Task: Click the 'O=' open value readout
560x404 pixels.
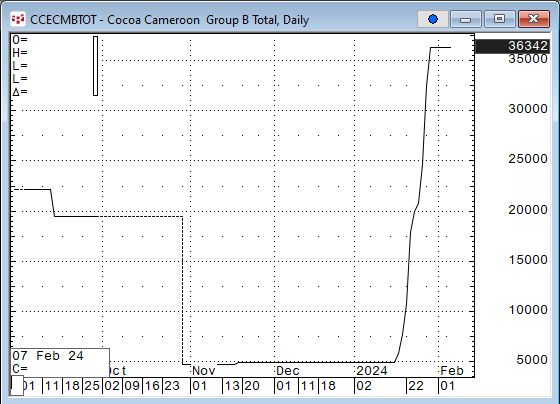Action: pyautogui.click(x=20, y=40)
